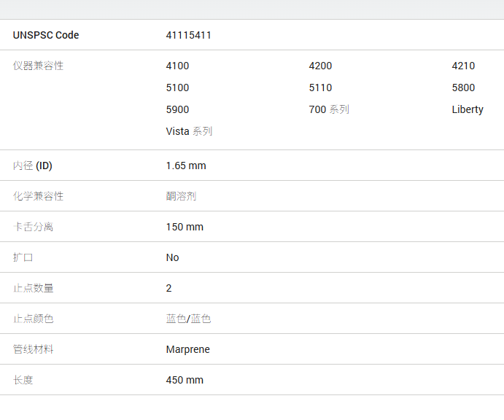The image size is (504, 420).
Task: Click the 150 mm tab separation value
Action: (185, 227)
